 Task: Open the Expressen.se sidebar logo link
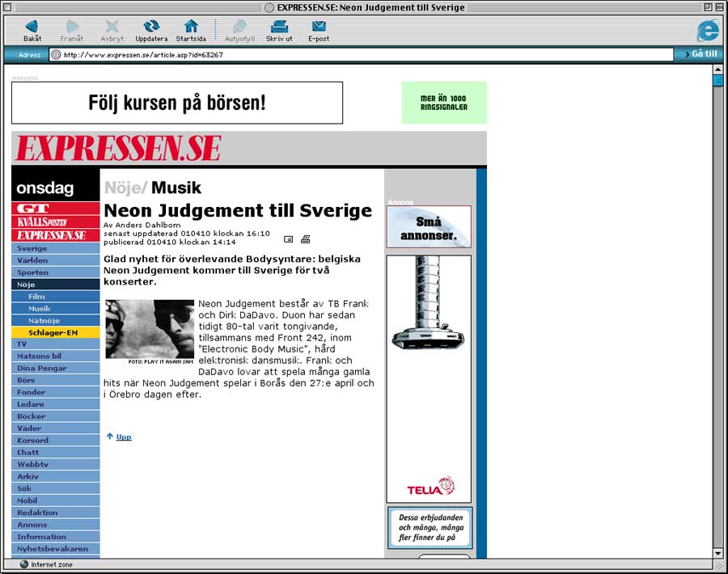[x=56, y=235]
